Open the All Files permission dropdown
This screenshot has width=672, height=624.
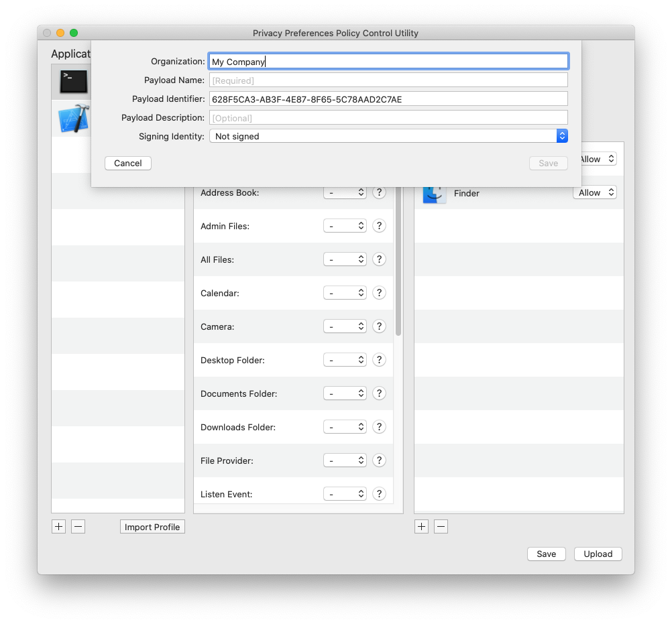point(345,259)
